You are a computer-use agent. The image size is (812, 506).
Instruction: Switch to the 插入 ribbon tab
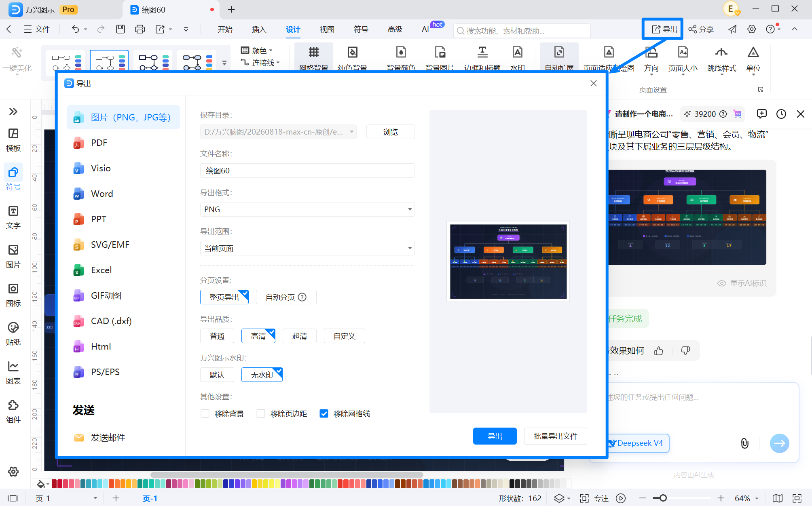(259, 29)
